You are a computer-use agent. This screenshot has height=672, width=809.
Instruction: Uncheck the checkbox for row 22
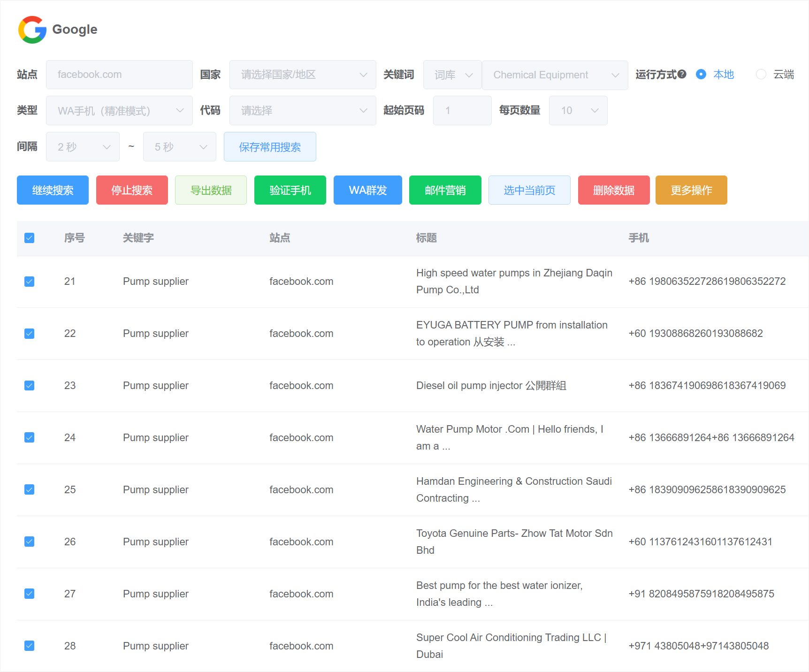coord(29,334)
